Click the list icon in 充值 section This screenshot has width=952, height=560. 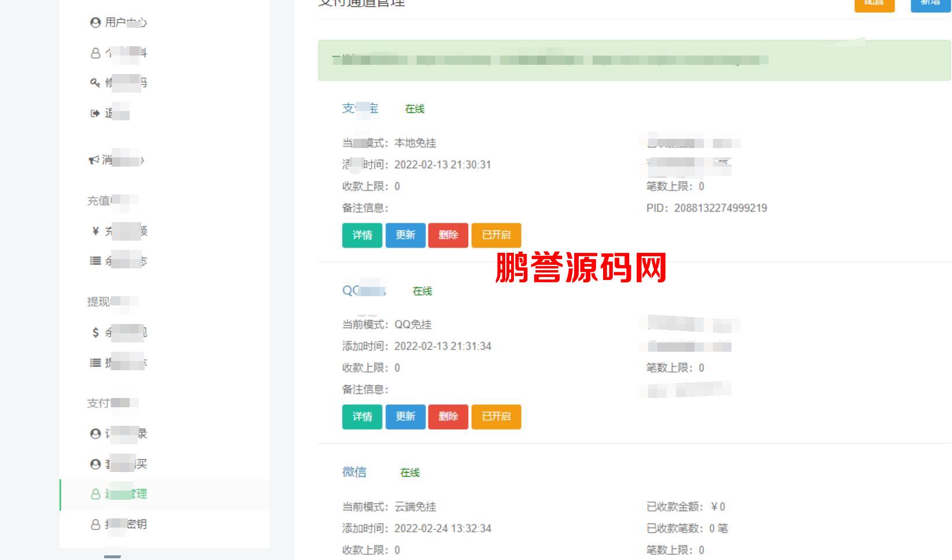(x=95, y=261)
